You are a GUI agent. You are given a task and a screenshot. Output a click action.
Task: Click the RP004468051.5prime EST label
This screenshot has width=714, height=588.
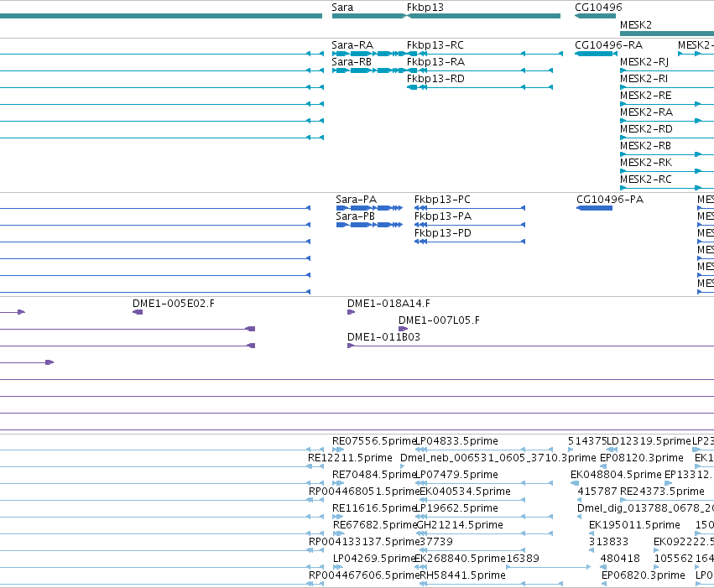(x=363, y=492)
